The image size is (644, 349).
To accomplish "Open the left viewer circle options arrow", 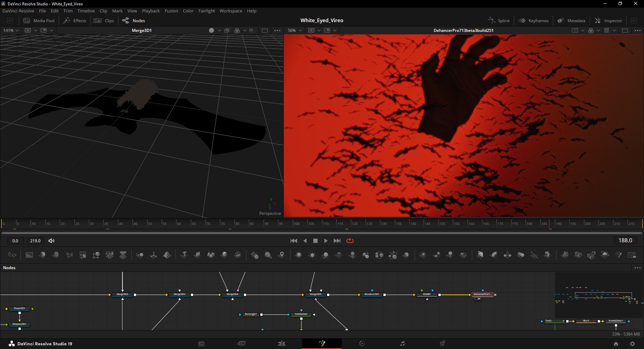I will pyautogui.click(x=219, y=30).
